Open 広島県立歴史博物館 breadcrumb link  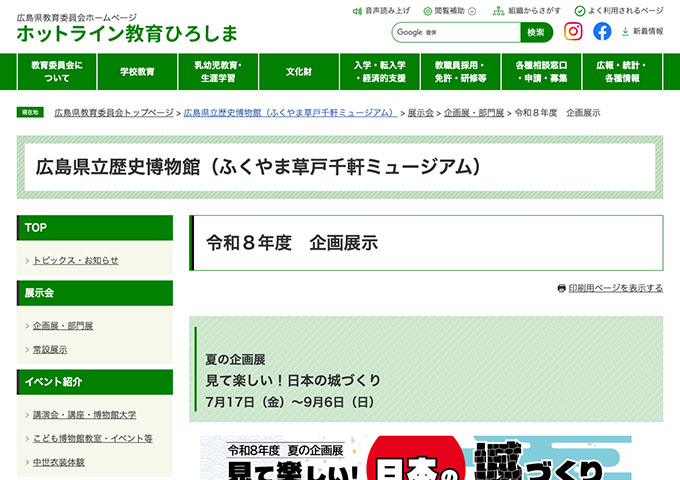coord(290,113)
